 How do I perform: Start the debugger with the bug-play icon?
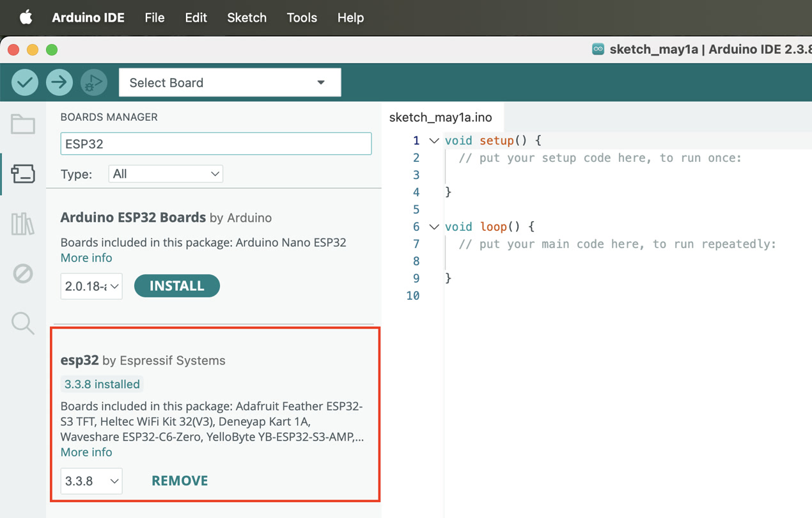coord(94,82)
